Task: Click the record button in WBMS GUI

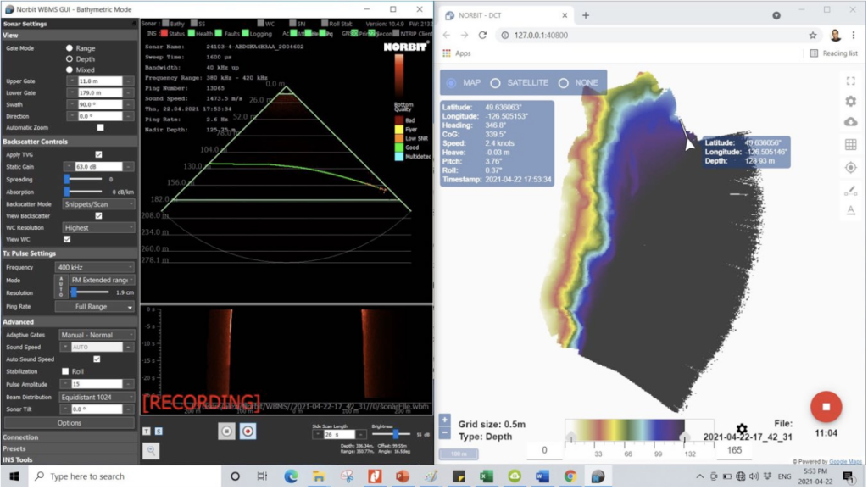Action: [248, 432]
